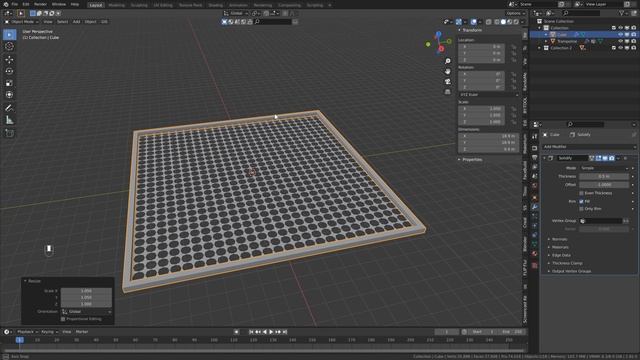Open the Playback menu in timeline
640x360 pixels.
point(27,332)
